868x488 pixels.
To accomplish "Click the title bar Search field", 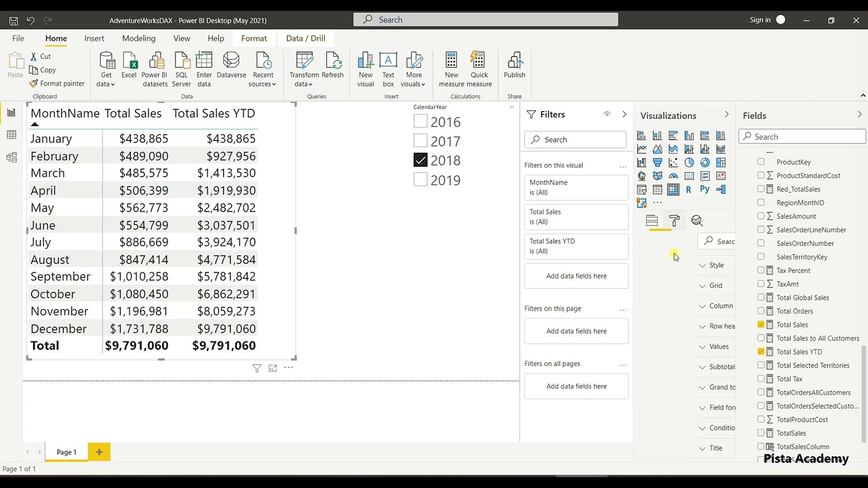I will click(x=486, y=20).
